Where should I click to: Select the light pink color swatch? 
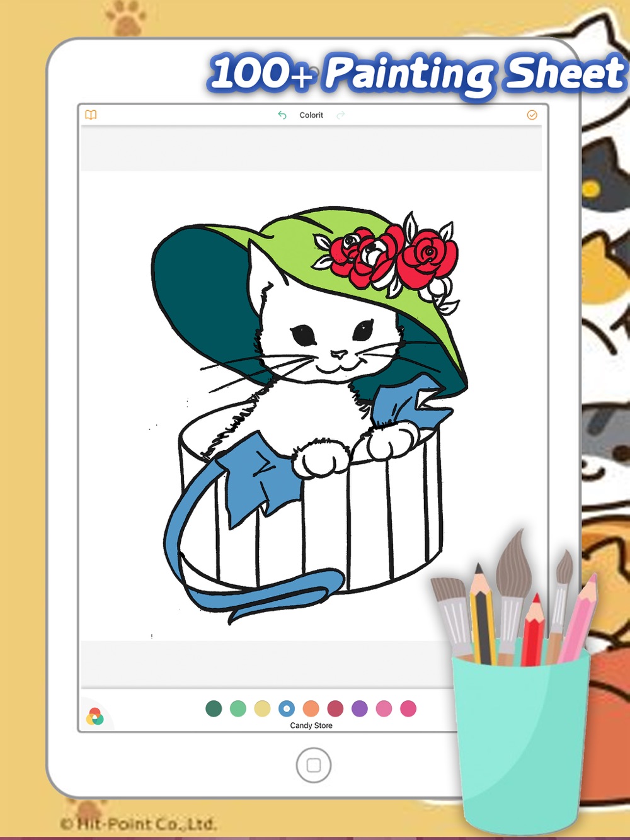[x=384, y=708]
